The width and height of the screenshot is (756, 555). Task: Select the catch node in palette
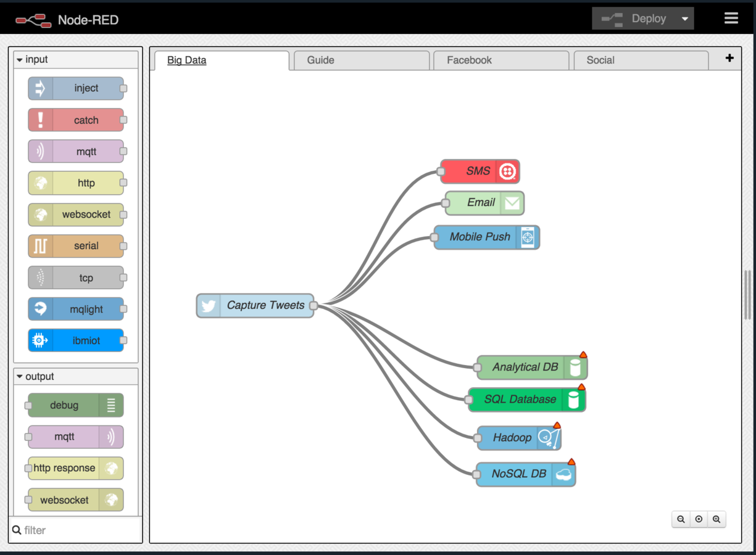pyautogui.click(x=76, y=120)
